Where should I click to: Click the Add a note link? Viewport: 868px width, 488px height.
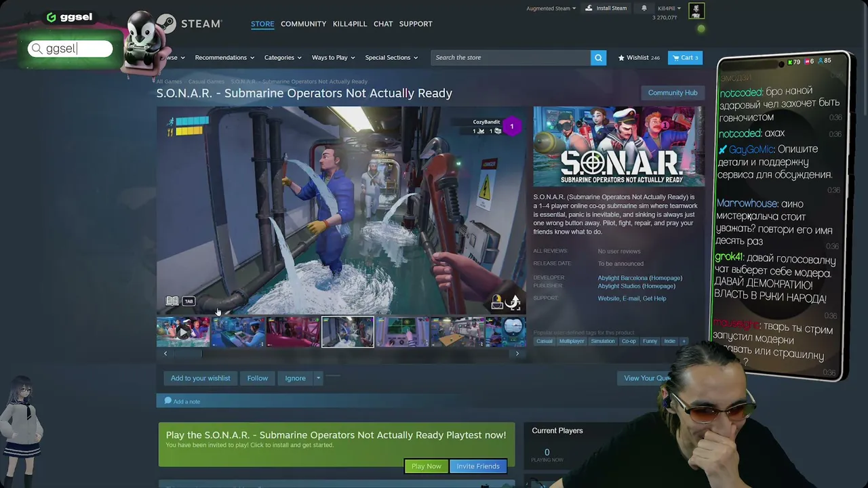[x=186, y=402]
